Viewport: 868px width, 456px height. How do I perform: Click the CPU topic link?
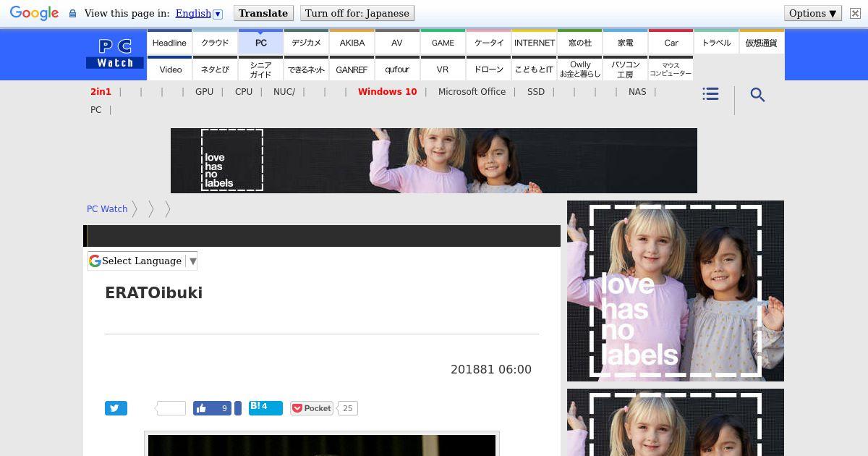coord(244,92)
